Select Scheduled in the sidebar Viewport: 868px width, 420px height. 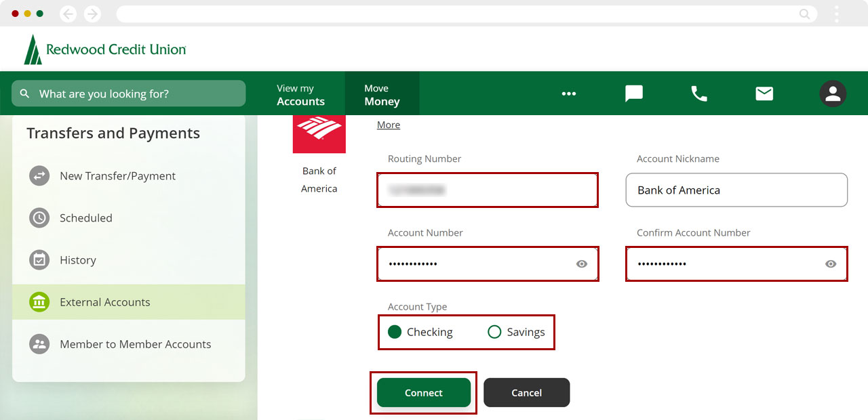(x=129, y=218)
